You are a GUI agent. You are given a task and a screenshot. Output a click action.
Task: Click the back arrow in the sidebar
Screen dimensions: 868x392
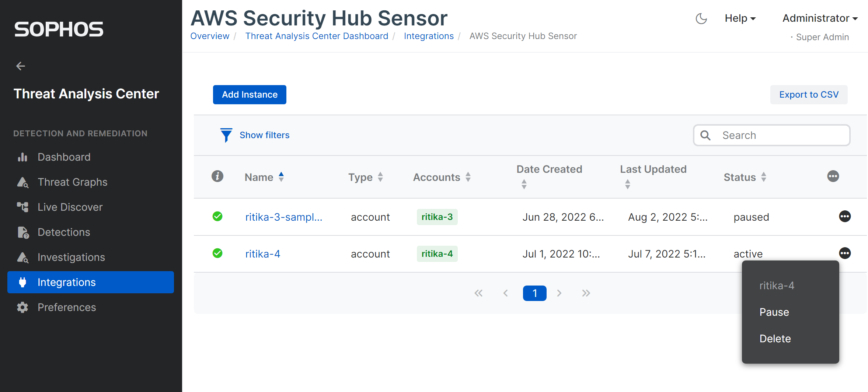coord(21,66)
